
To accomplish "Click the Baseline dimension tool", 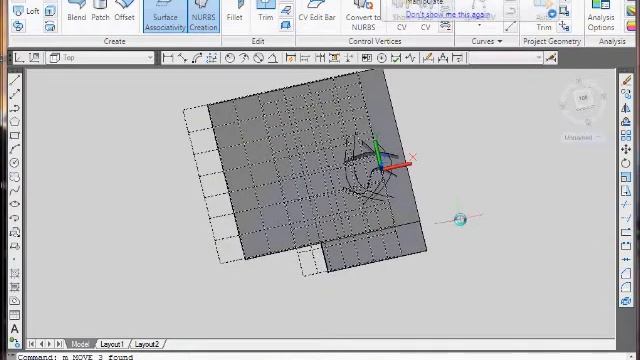I will click(305, 58).
